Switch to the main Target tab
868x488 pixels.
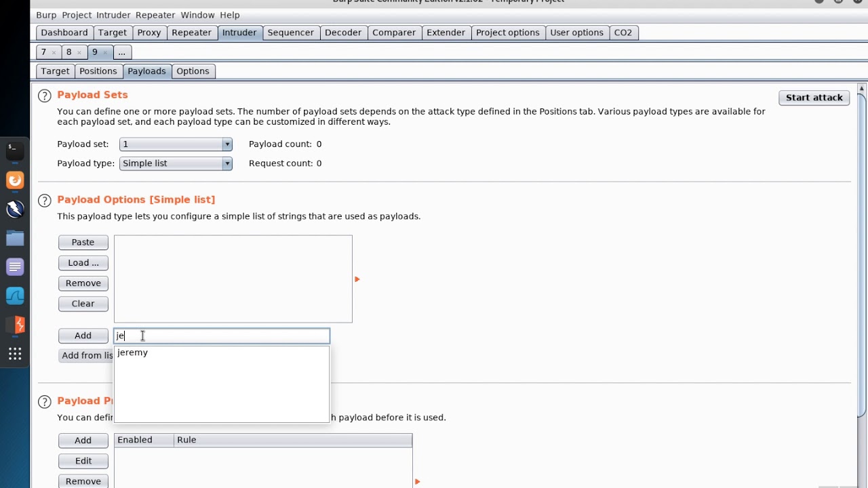pos(113,33)
